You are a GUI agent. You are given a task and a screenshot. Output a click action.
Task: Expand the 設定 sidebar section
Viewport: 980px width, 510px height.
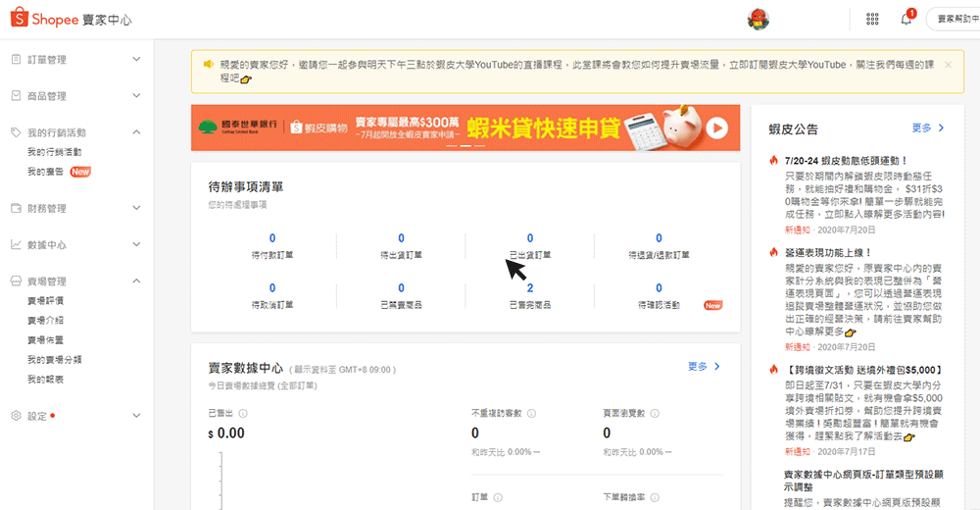(x=136, y=416)
